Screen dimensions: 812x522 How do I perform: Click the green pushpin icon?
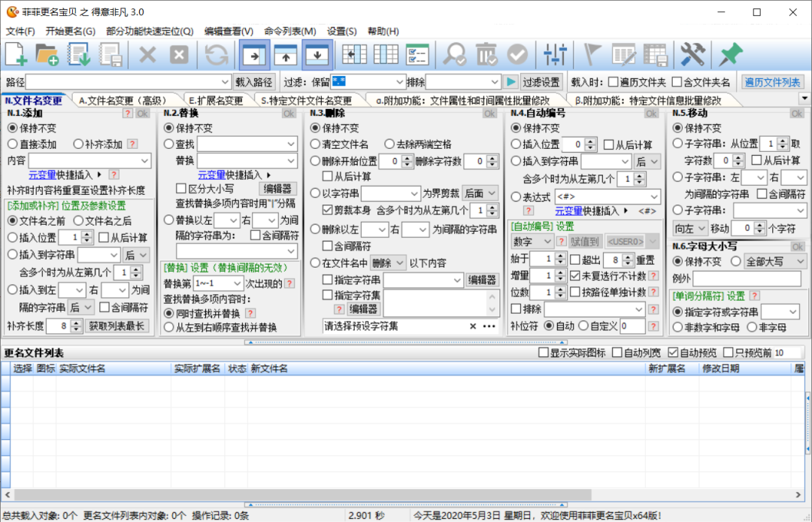[730, 54]
